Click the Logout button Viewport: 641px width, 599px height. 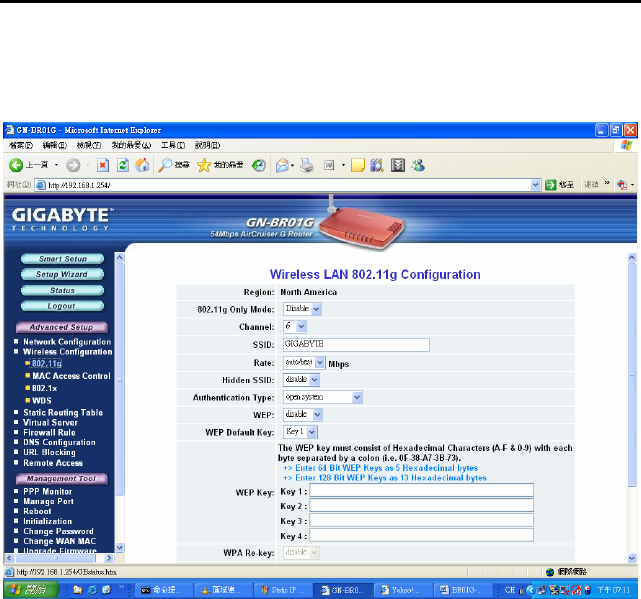(x=63, y=306)
